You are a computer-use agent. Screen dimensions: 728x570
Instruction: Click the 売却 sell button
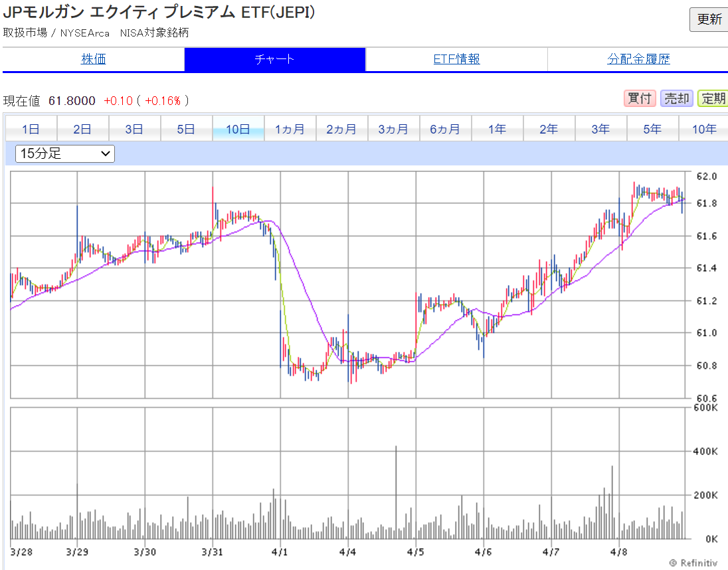(x=676, y=98)
